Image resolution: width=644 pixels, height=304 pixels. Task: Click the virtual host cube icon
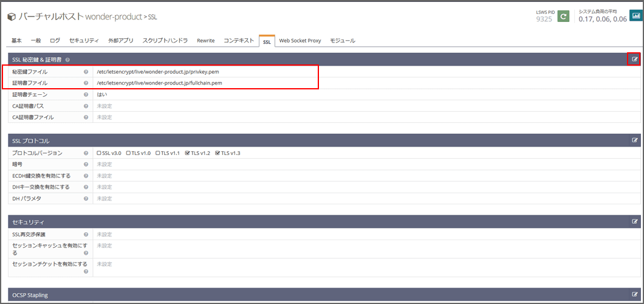[x=12, y=16]
